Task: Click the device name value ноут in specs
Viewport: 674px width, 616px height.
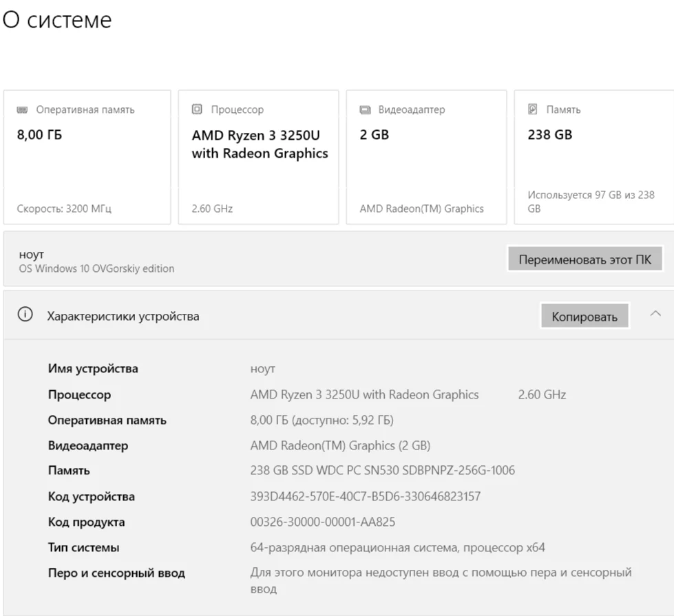Action: [262, 370]
